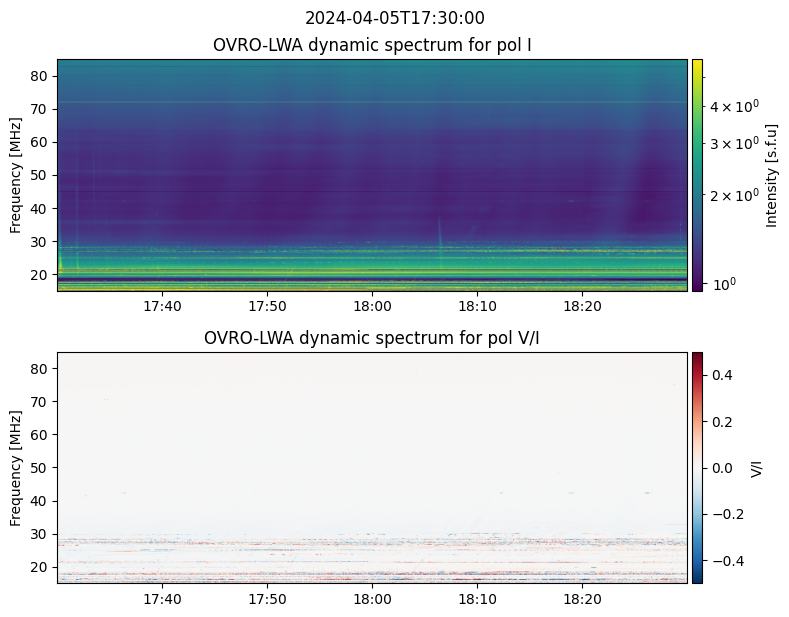Screen dimensions: 789x617
Task: Click the 0.4 tick on V/I colorbar
Action: [722, 375]
